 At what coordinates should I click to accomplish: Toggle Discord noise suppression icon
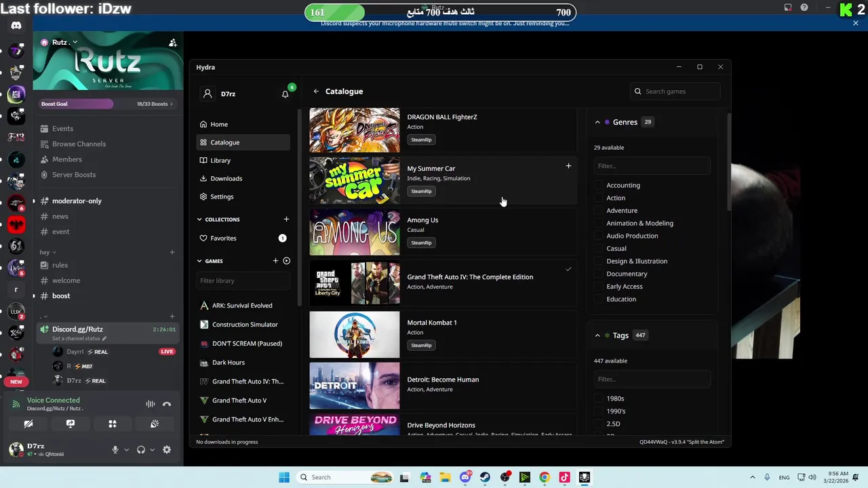tap(151, 404)
